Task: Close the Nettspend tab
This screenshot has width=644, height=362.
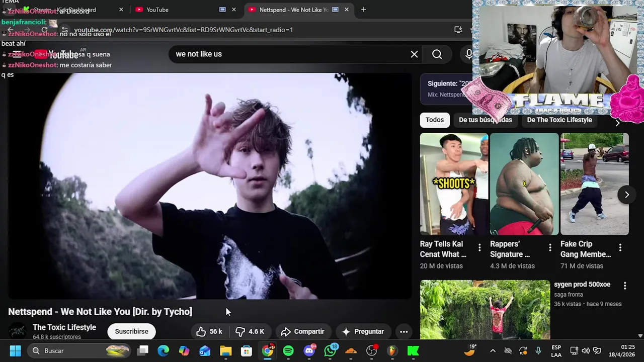Action: coord(346,10)
